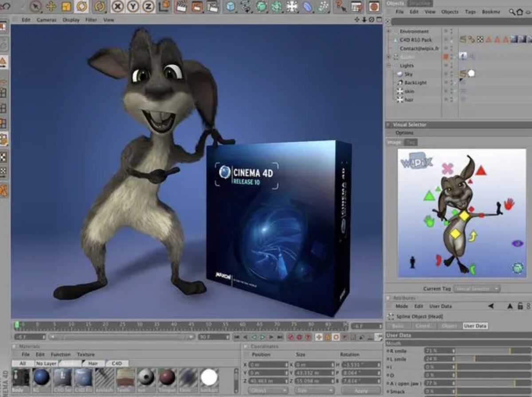Open the Object Manager Tags menu

(x=470, y=12)
